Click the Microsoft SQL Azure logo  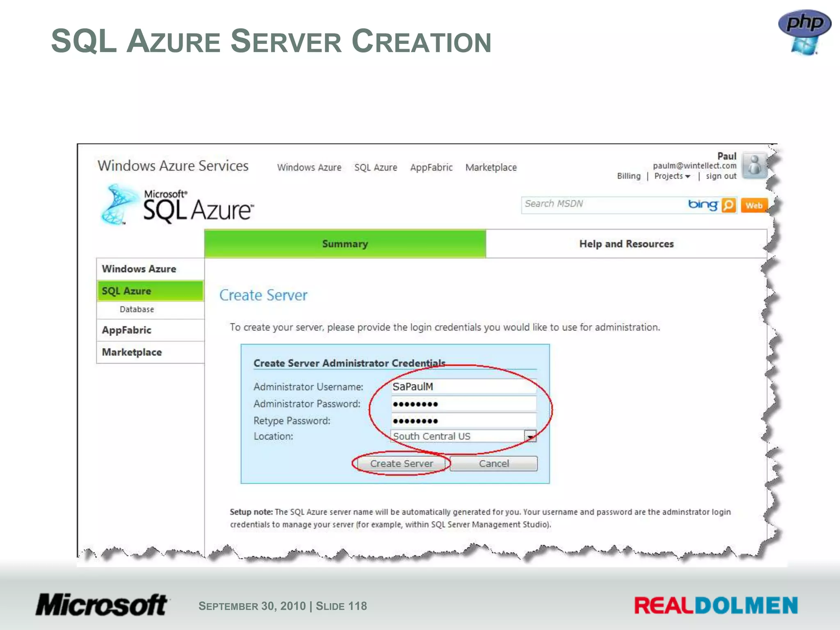point(177,205)
